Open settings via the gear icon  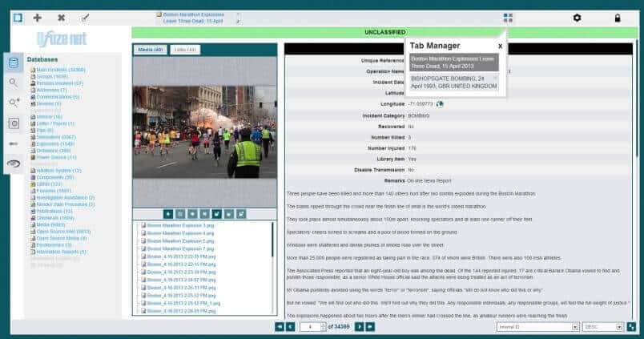tap(577, 18)
